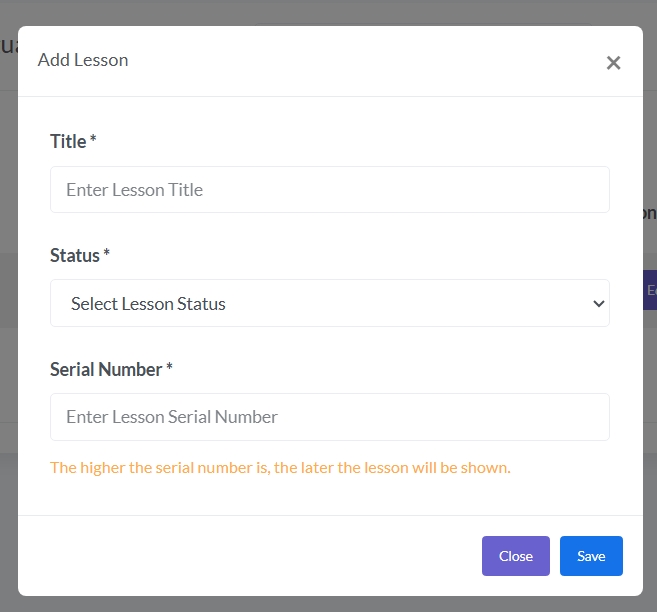Click the partially hidden purple button behind the dialog
Image resolution: width=657 pixels, height=612 pixels.
click(x=650, y=290)
